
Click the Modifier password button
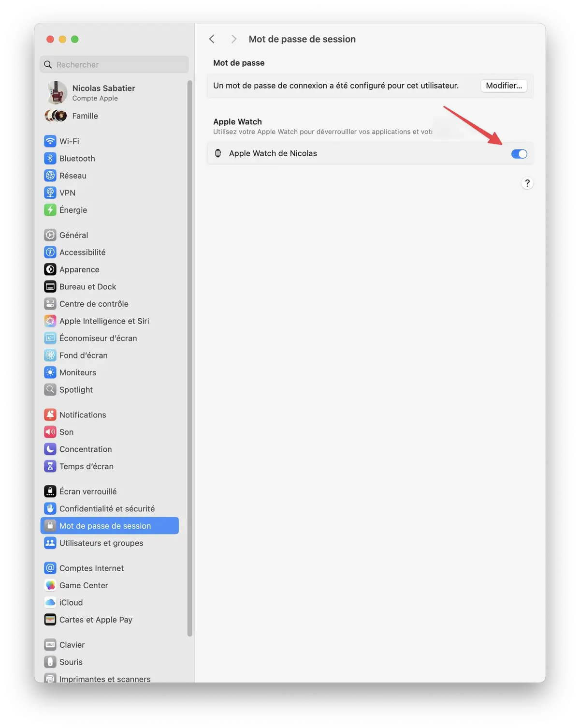pyautogui.click(x=504, y=86)
